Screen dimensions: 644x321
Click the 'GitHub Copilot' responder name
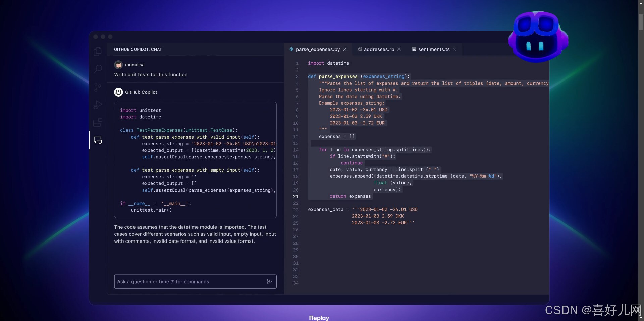(x=141, y=92)
